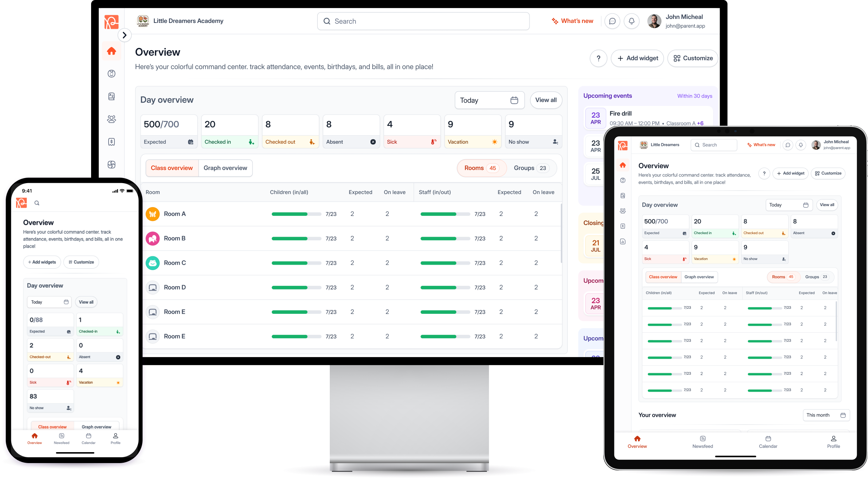Select Class overview on the phone screen
The width and height of the screenshot is (868, 478).
(52, 427)
